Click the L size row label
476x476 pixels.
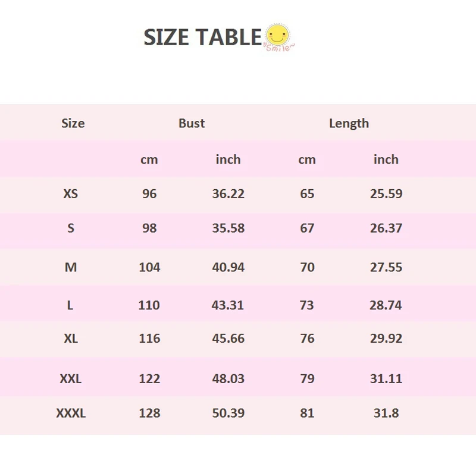[x=70, y=305]
